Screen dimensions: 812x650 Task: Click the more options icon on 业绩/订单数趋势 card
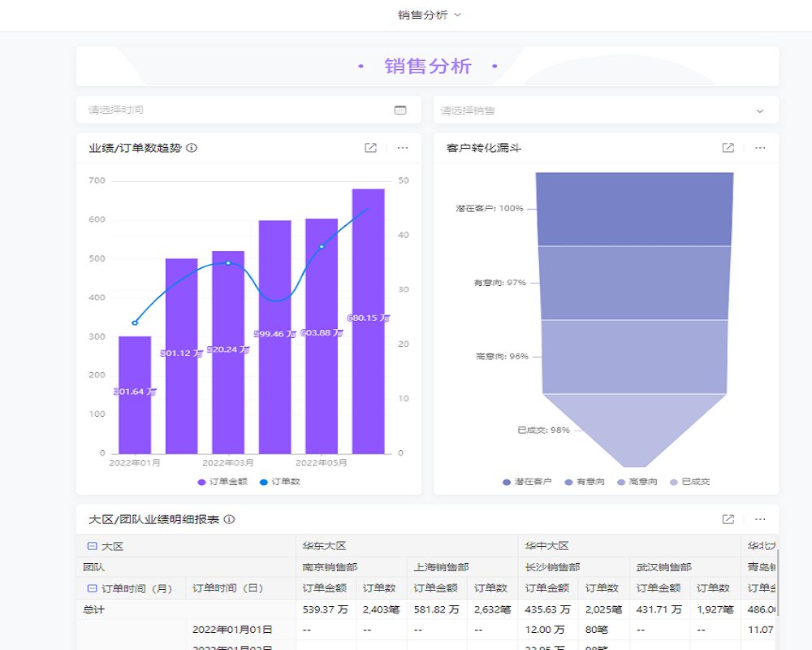[x=403, y=148]
